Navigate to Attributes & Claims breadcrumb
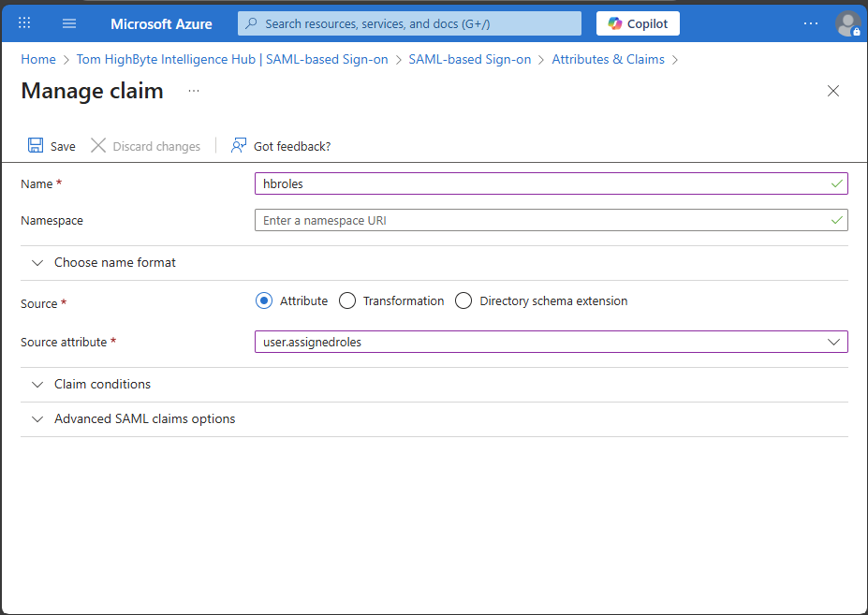 point(608,59)
